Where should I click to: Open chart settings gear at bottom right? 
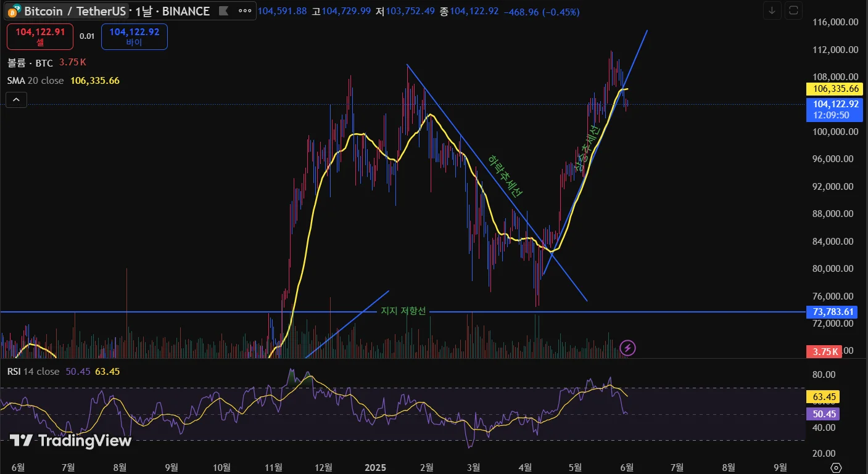click(x=836, y=467)
